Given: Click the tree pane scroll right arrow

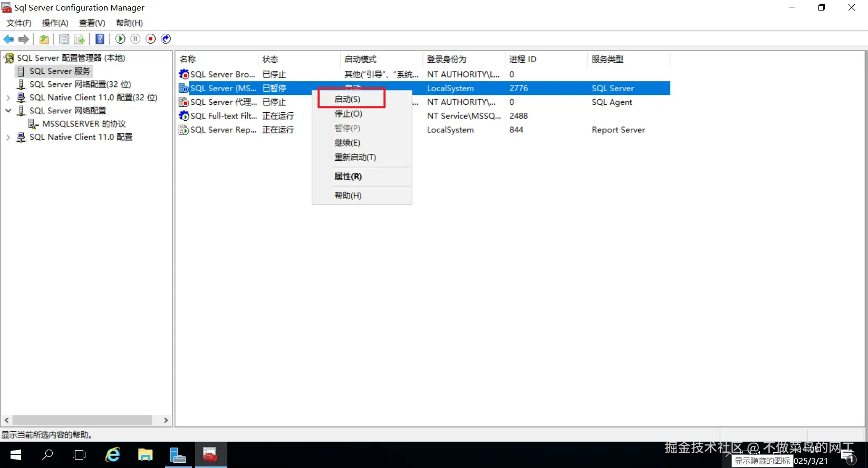Looking at the screenshot, I should (x=166, y=420).
